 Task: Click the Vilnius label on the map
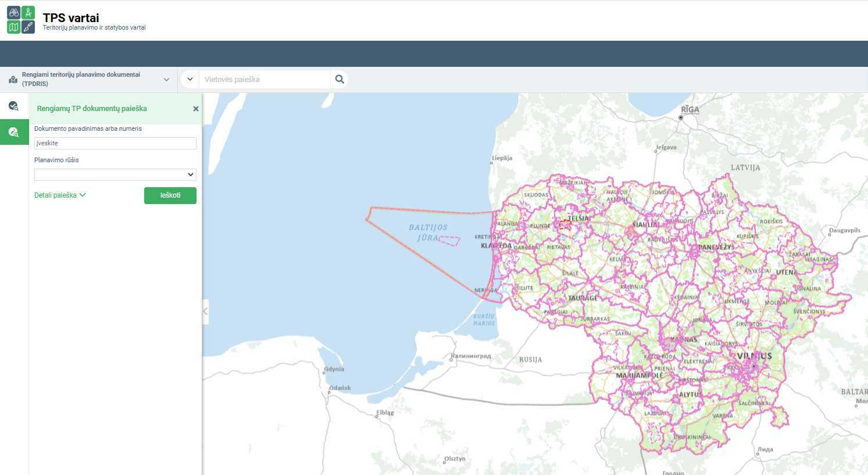pos(754,356)
